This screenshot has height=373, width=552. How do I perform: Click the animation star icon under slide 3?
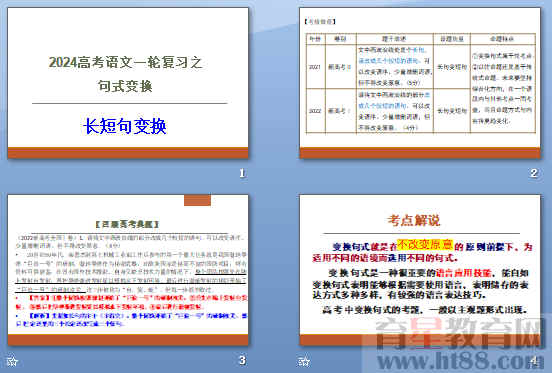(13, 361)
